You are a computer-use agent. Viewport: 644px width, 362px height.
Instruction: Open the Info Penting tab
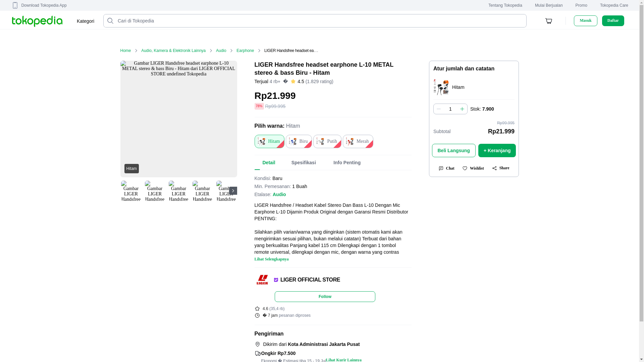[347, 163]
